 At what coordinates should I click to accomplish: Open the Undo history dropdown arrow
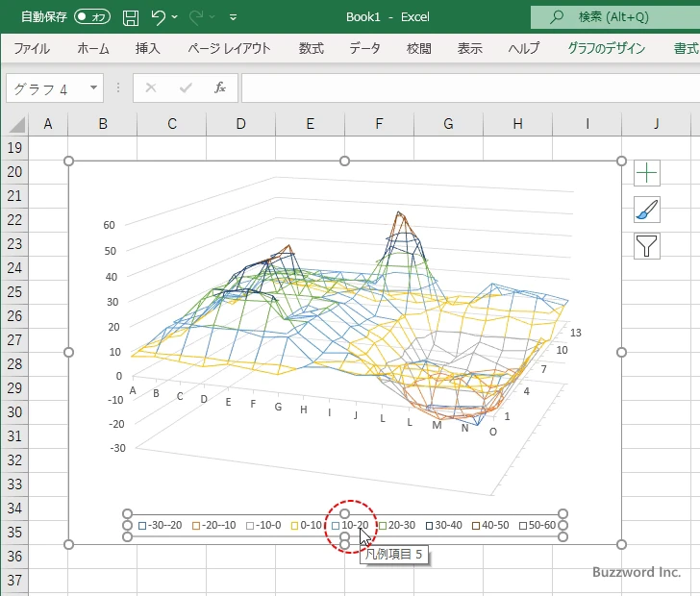[175, 17]
